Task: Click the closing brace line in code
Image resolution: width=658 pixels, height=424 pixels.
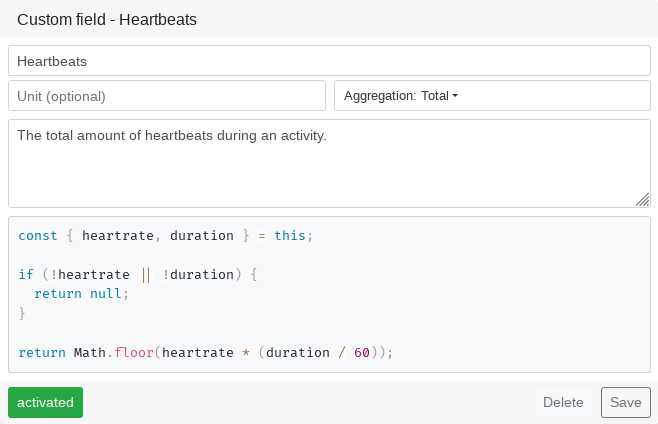Action: pyautogui.click(x=22, y=314)
